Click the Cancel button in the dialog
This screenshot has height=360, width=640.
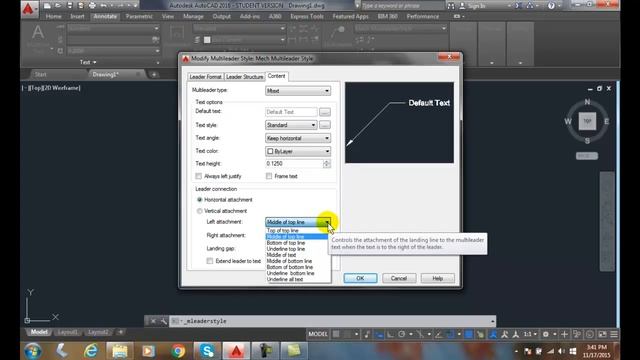[x=399, y=278]
